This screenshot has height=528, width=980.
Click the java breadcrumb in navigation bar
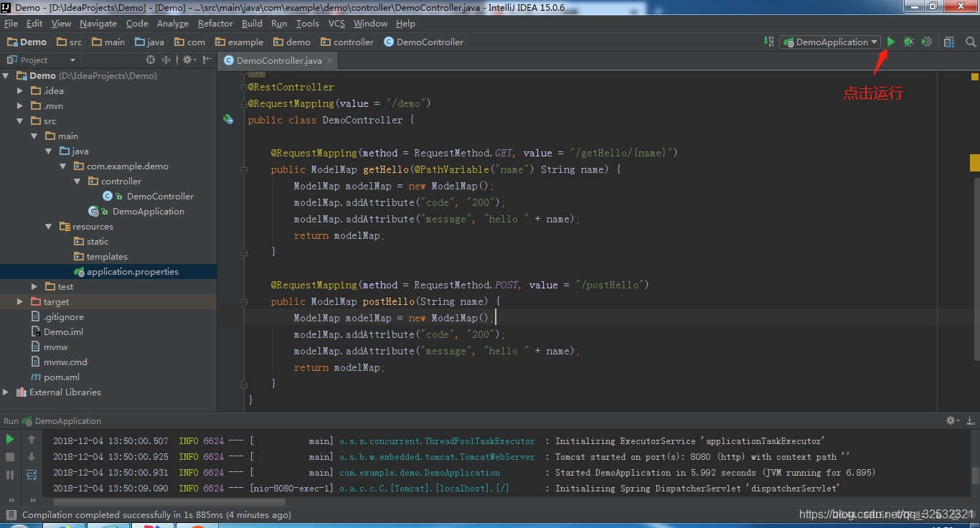[x=149, y=42]
